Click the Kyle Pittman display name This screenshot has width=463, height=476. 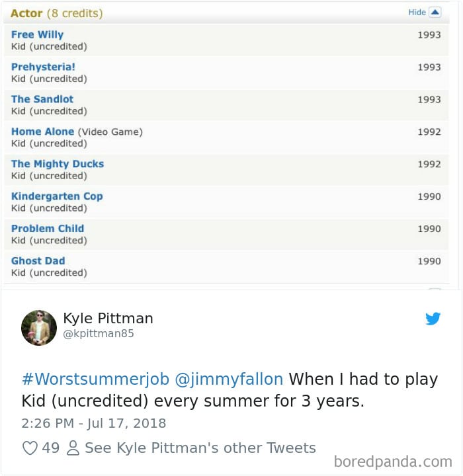point(108,318)
